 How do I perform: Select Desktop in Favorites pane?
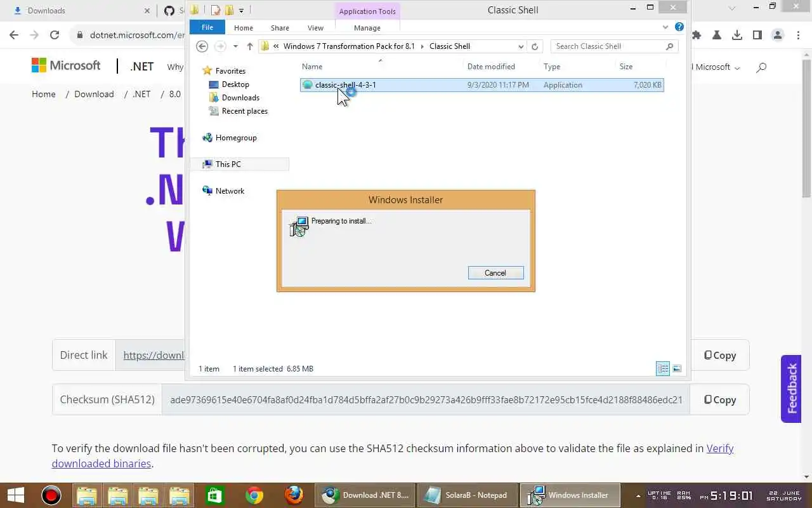(235, 84)
